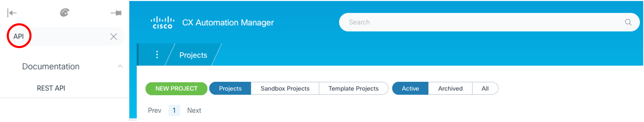Screen dimensions: 644x122
Task: Collapse the Documentation section chevron
Action: (120, 66)
